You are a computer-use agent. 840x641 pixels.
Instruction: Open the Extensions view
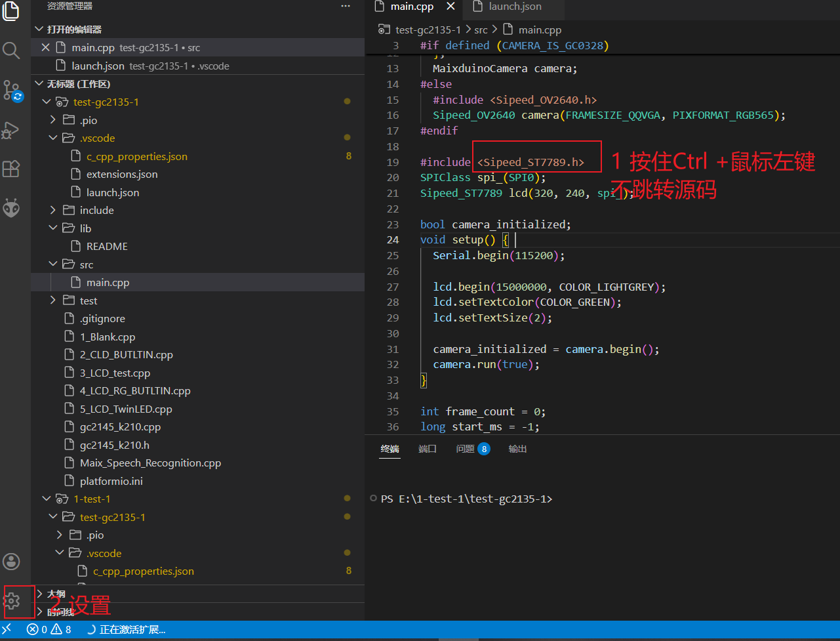click(11, 169)
